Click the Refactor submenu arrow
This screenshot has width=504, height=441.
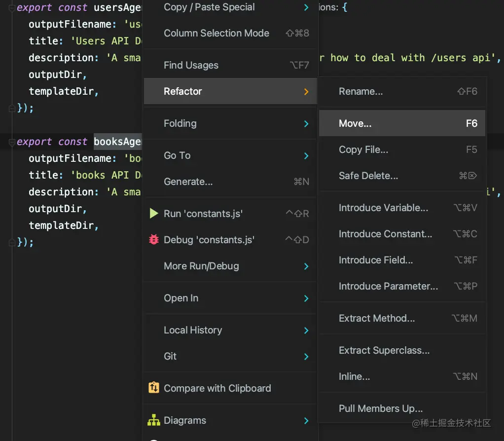point(306,92)
